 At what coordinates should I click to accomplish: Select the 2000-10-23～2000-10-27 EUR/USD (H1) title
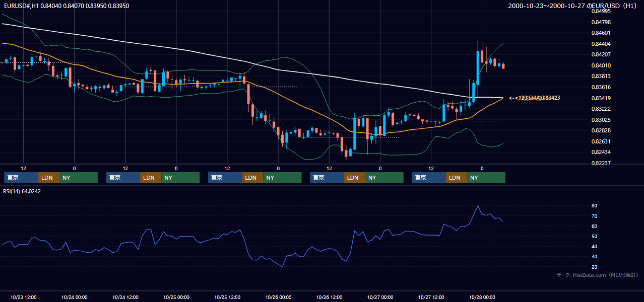[x=573, y=6]
